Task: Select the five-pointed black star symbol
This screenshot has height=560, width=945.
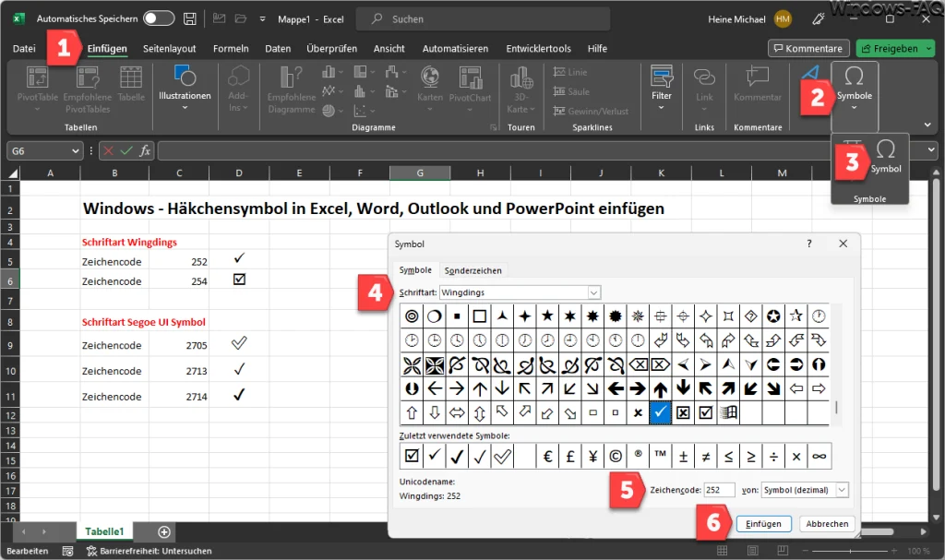Action: (x=548, y=316)
